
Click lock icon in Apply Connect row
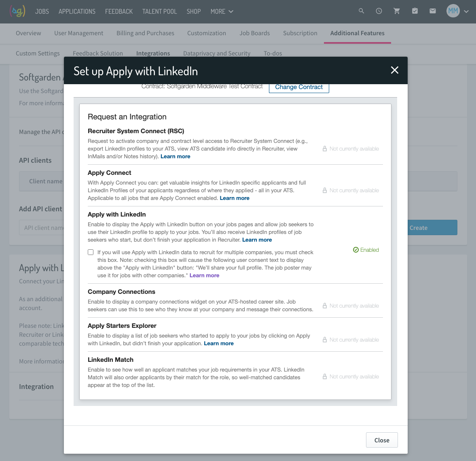pos(324,190)
